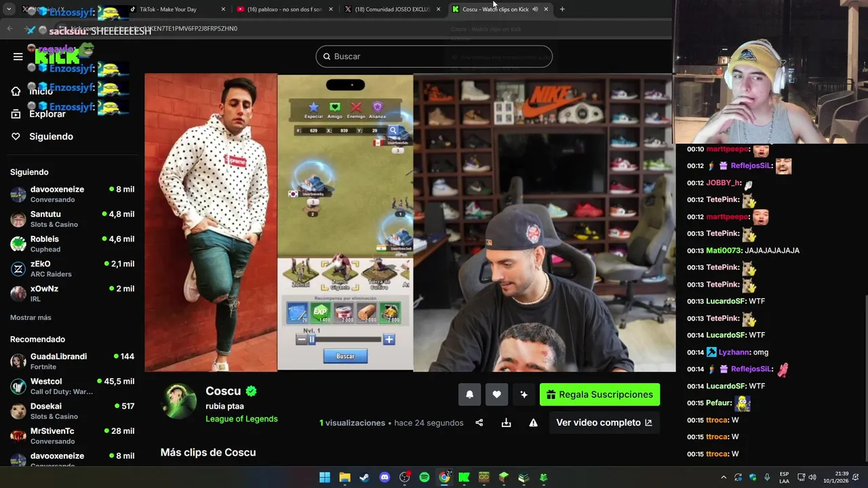The width and height of the screenshot is (868, 488).
Task: Click Regala Suscripciones button
Action: pos(599,394)
